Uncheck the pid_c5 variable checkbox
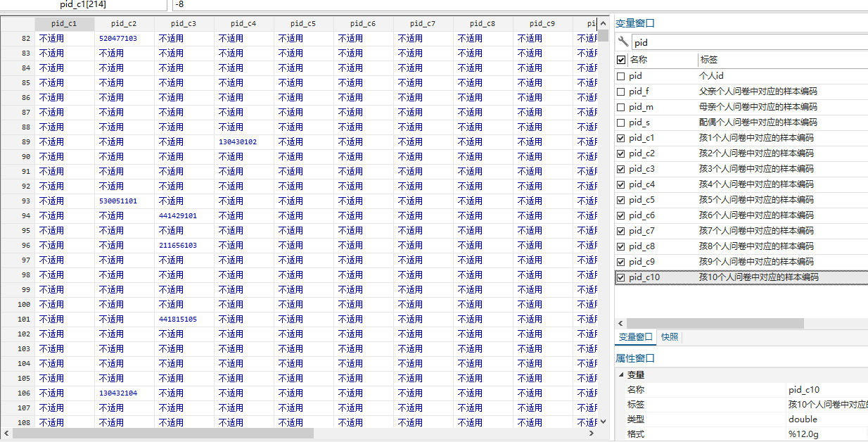Image resolution: width=868 pixels, height=442 pixels. pyautogui.click(x=620, y=200)
